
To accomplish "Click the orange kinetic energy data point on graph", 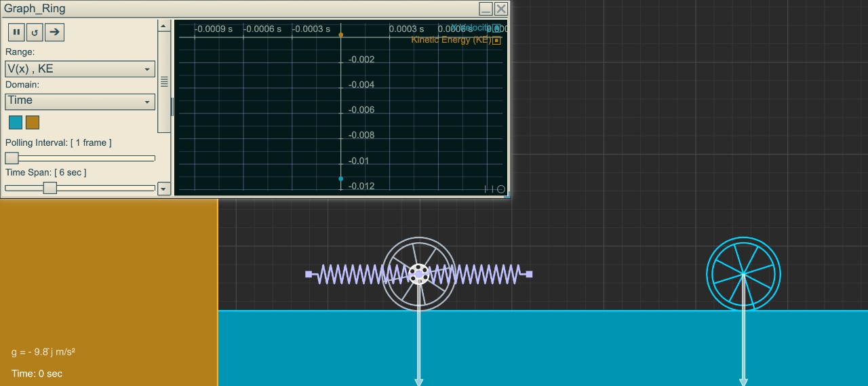I will pyautogui.click(x=340, y=35).
